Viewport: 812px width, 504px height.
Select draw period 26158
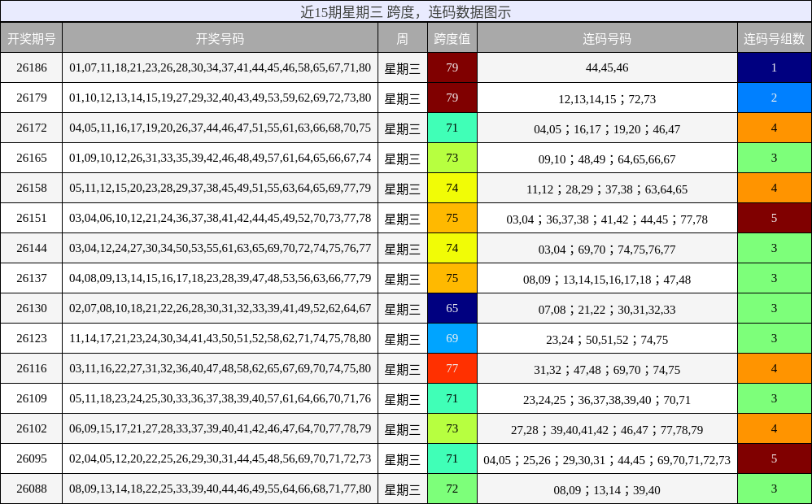[32, 187]
